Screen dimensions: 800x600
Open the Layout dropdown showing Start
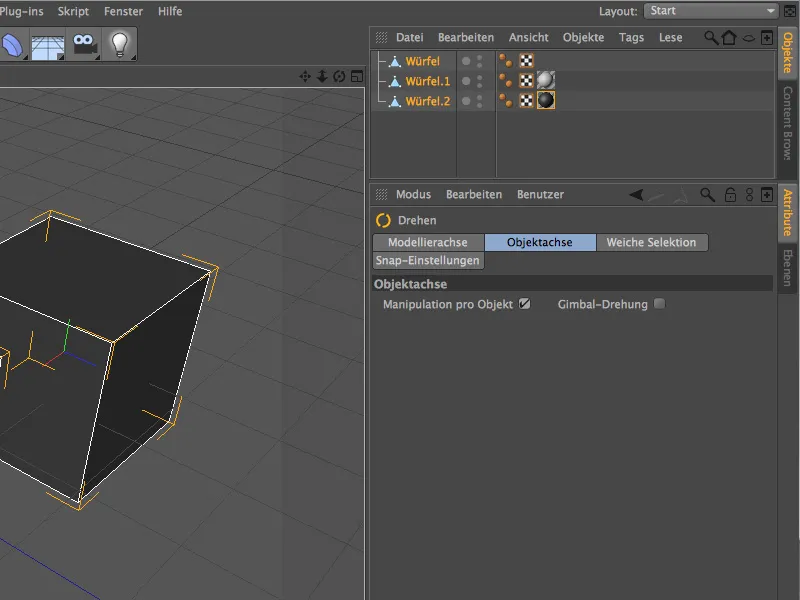711,11
